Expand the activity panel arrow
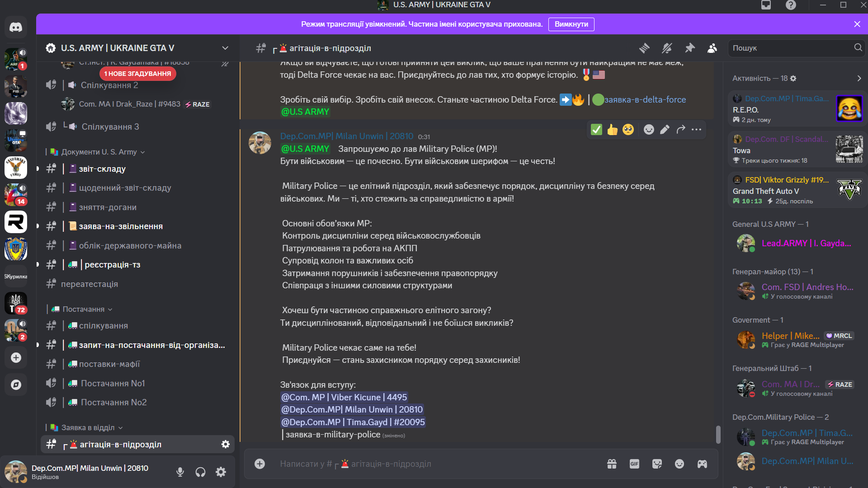The image size is (868, 488). pyautogui.click(x=859, y=78)
